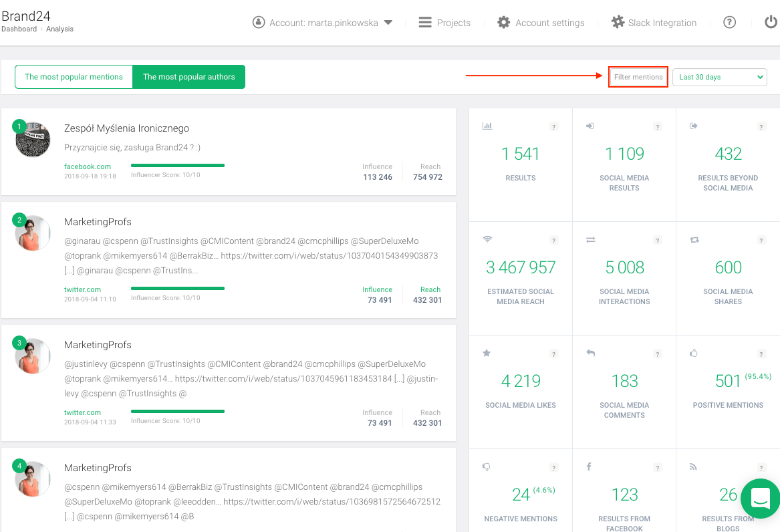Image resolution: width=780 pixels, height=532 pixels.
Task: Click the Account settings gear icon
Action: [x=503, y=22]
